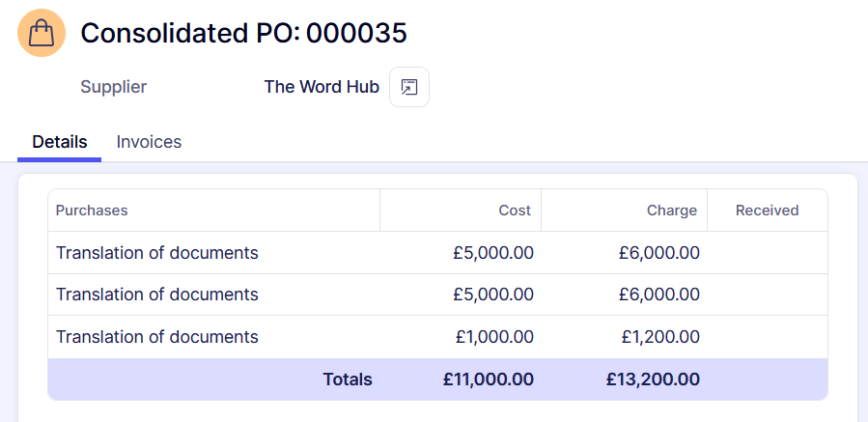Select first Translation of documents row

coord(157,253)
